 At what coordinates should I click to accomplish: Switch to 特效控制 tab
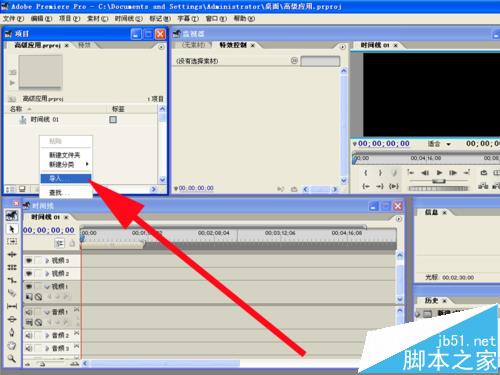point(233,45)
